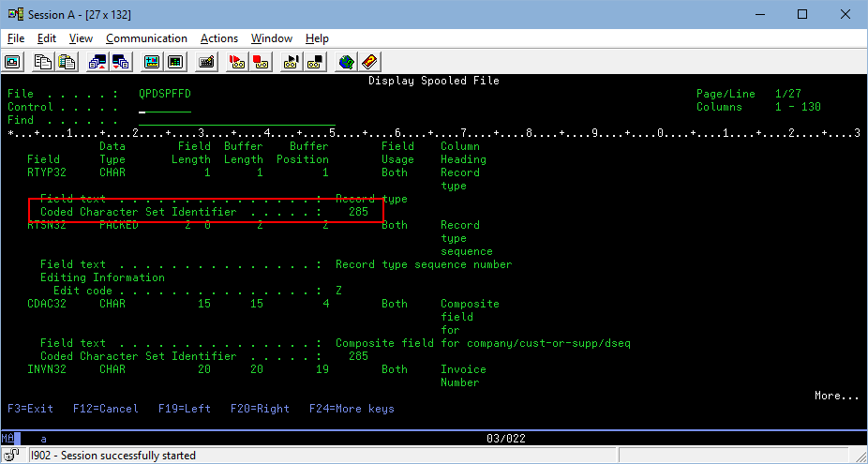Click 'Record type sequence number' text
This screenshot has width=868, height=464.
(424, 264)
